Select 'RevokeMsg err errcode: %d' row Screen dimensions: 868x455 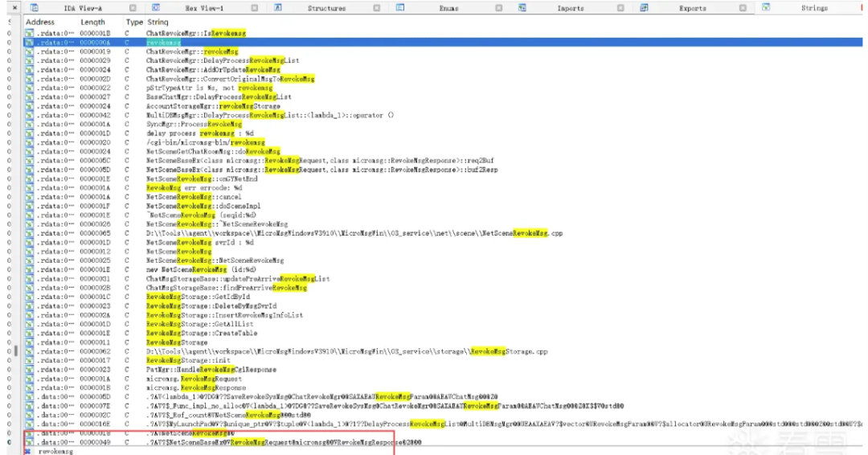tap(443, 187)
